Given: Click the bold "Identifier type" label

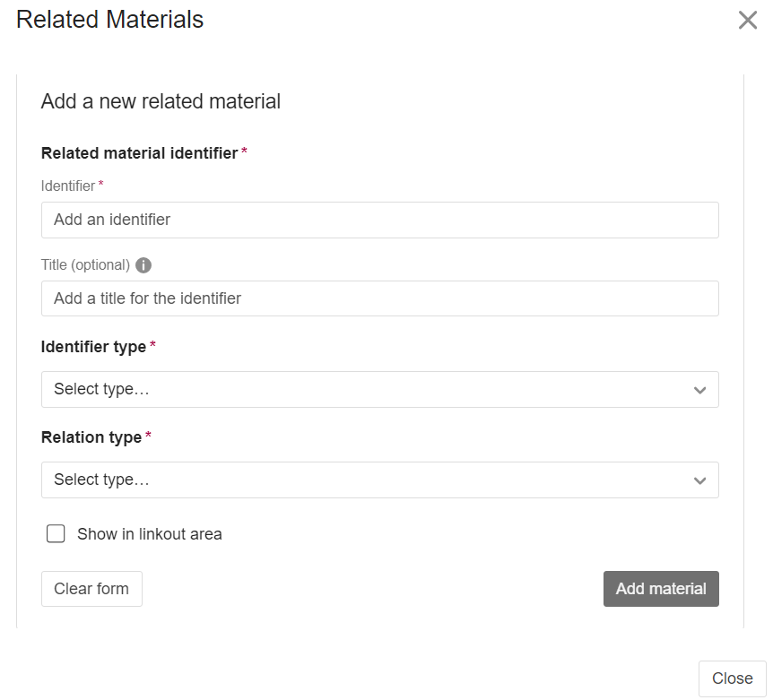Looking at the screenshot, I should tap(93, 347).
